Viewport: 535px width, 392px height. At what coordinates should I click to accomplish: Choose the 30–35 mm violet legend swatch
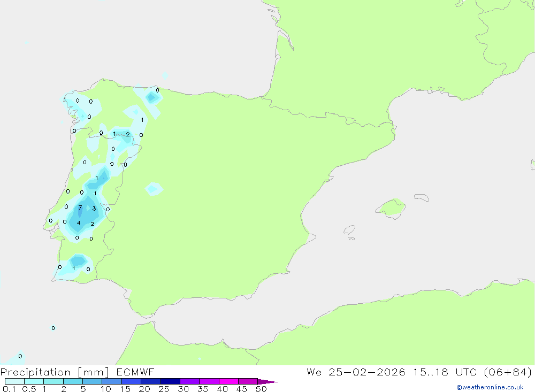click(x=190, y=381)
